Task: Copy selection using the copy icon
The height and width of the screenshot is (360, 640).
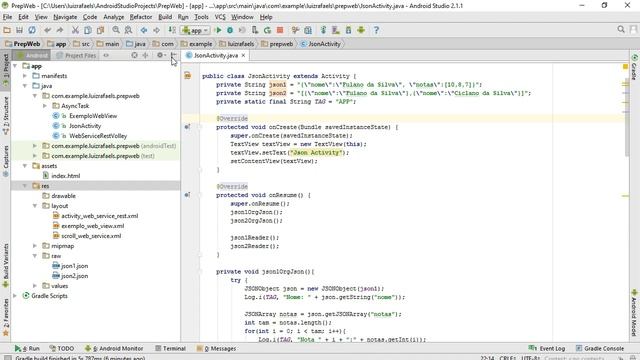Action: [88, 30]
